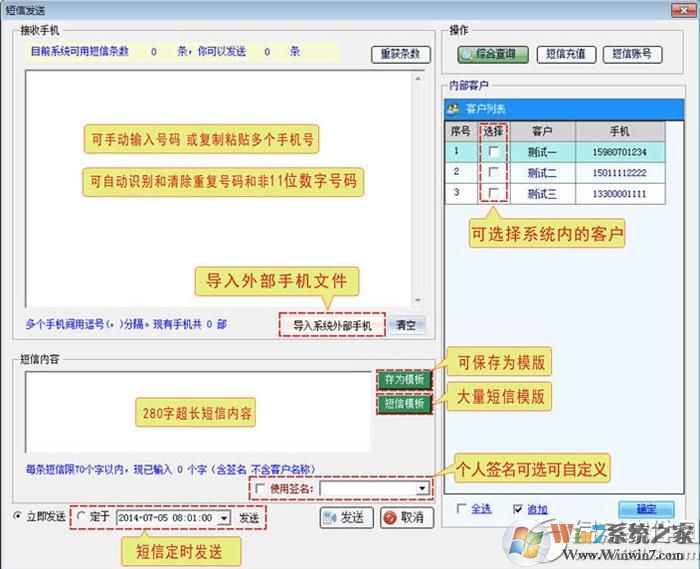Viewport: 700px width, 569px height.
Task: Close the 短信发送 window
Action: tap(683, 10)
